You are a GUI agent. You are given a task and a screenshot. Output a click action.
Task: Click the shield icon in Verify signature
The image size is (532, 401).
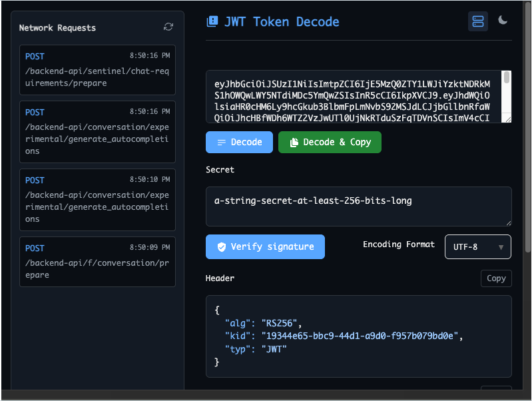222,247
